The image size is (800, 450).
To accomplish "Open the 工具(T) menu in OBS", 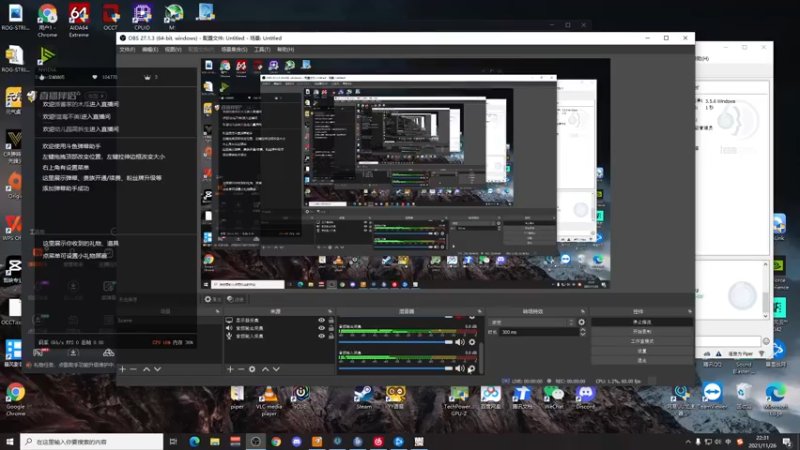I will [x=262, y=49].
